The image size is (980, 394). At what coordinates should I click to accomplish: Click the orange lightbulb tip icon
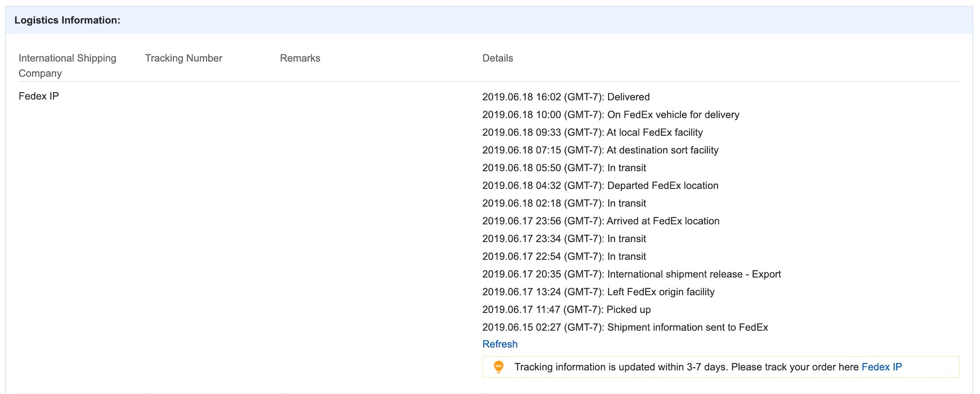499,367
